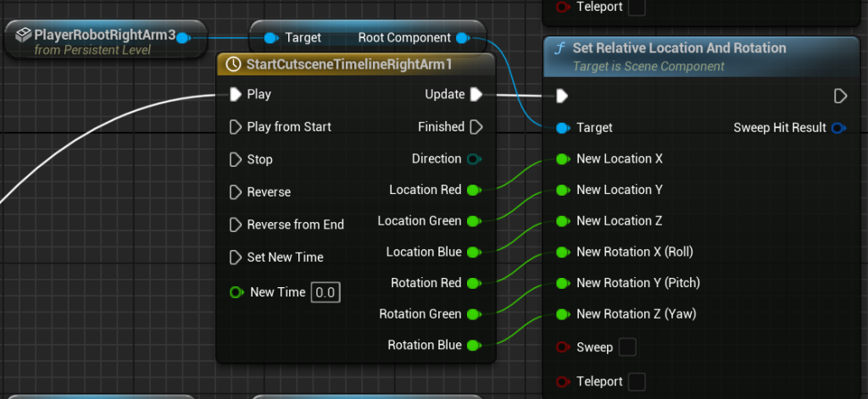
Task: Click the New Time value field
Action: pos(325,292)
